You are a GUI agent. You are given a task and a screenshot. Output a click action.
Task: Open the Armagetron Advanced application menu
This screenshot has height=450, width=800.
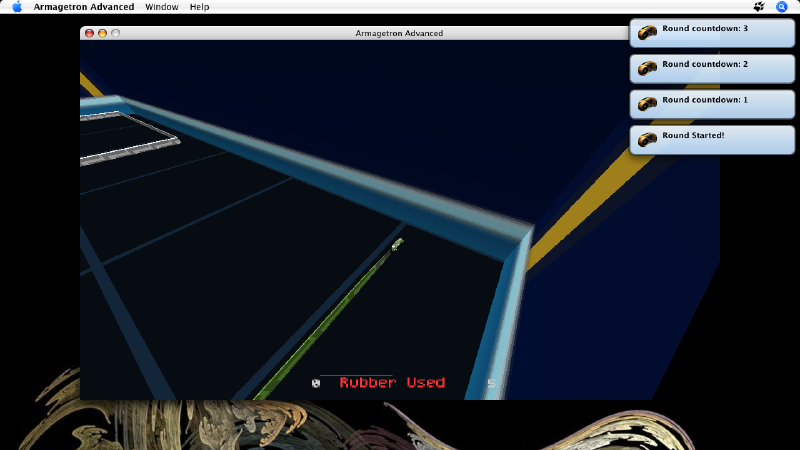(x=84, y=7)
